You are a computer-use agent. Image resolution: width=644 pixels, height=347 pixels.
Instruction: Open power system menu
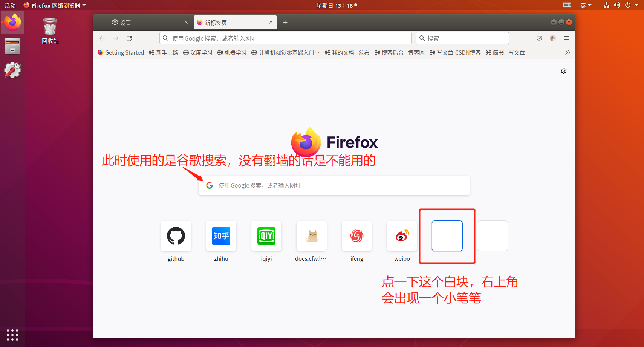(x=631, y=5)
